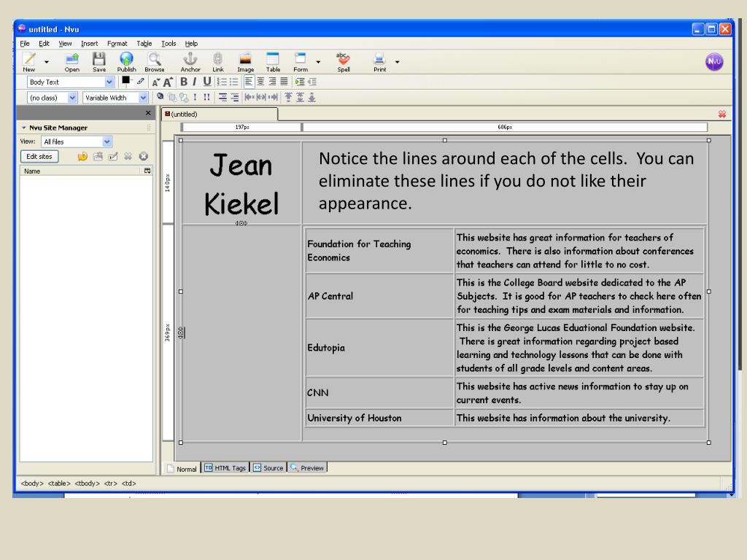Click the outdent text icon
This screenshot has height=560, width=747.
point(311,82)
